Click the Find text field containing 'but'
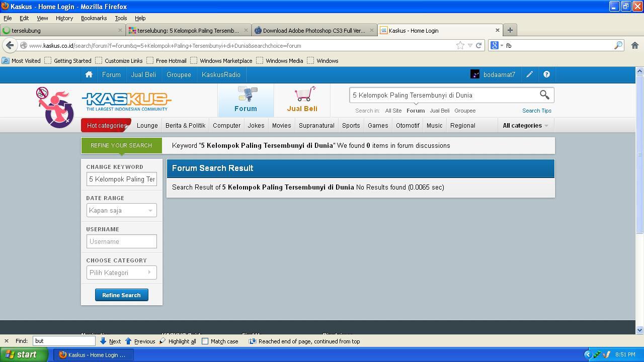 coord(64,341)
